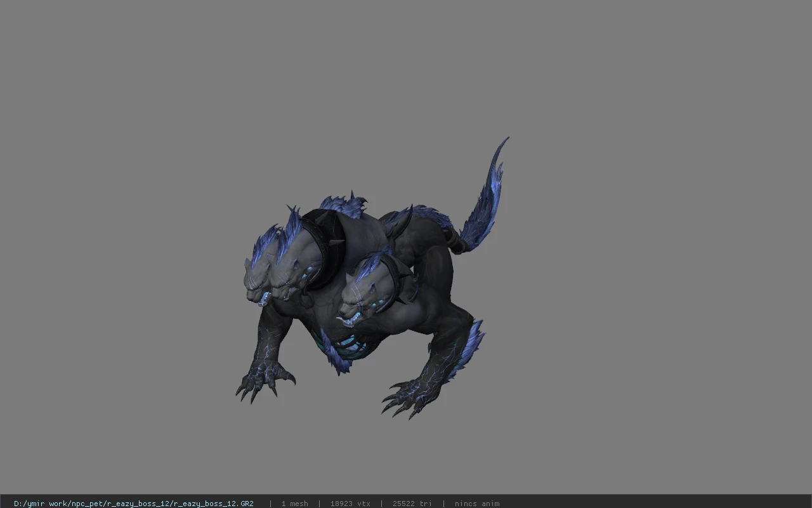This screenshot has height=508, width=812.
Task: Click the r_eazy_boss_12.GR2 file path
Action: pos(133,504)
